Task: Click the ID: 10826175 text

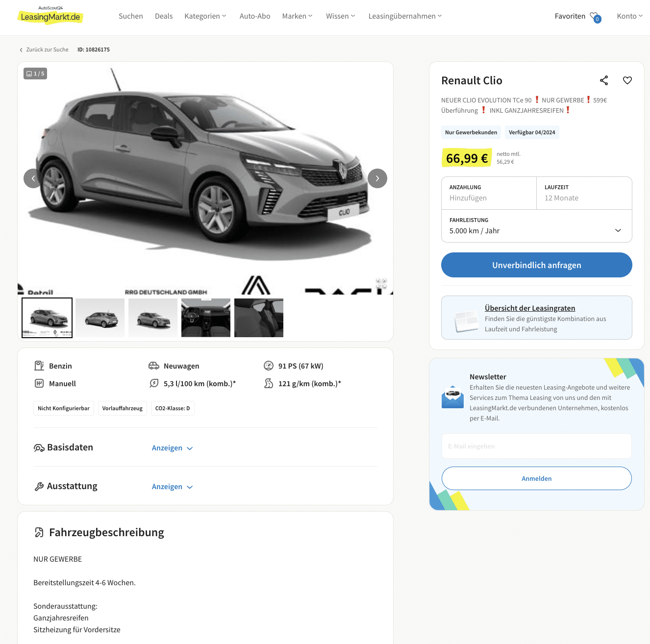Action: point(94,50)
